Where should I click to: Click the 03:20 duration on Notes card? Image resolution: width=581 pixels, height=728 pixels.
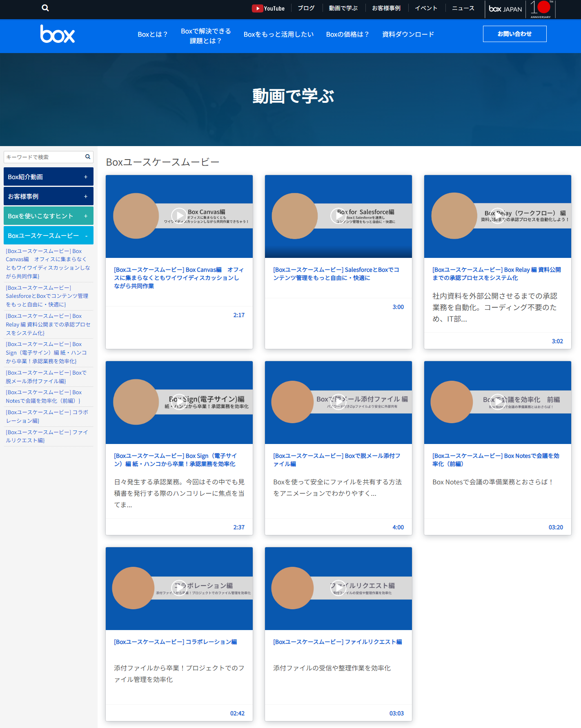coord(556,527)
